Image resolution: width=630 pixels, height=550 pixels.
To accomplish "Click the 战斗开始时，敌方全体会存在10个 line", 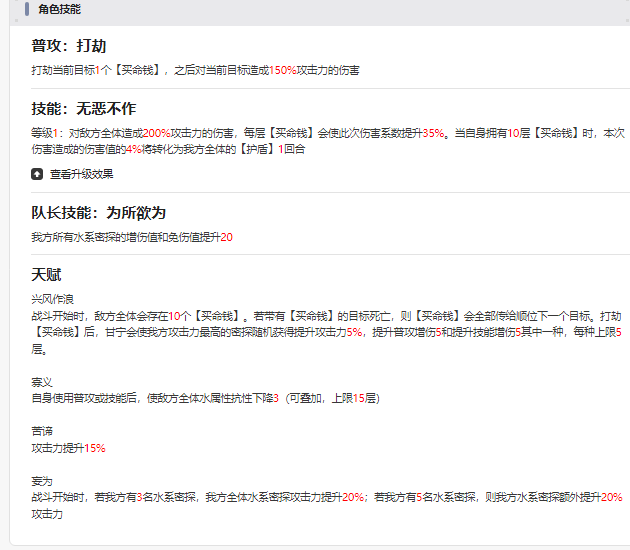I will tap(327, 332).
